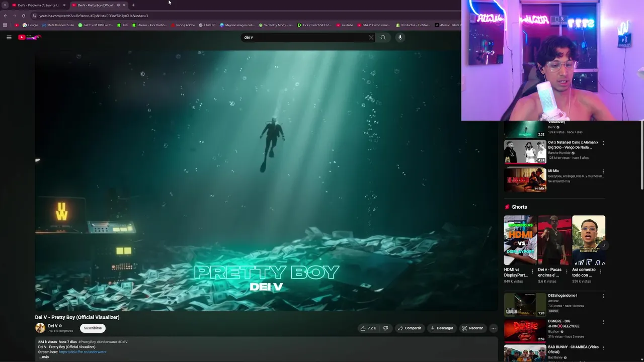The height and width of the screenshot is (362, 644).
Task: Open options for 'DGNERE - BIG JHON' video
Action: point(603,322)
